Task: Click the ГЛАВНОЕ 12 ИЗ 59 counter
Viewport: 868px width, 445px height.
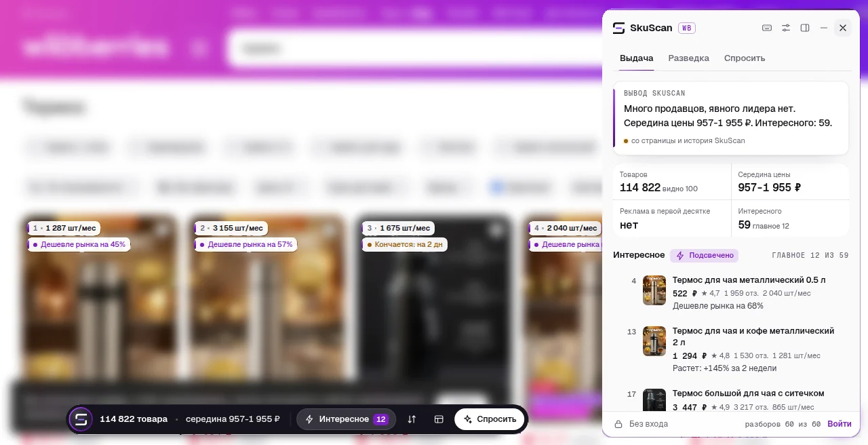Action: click(810, 256)
